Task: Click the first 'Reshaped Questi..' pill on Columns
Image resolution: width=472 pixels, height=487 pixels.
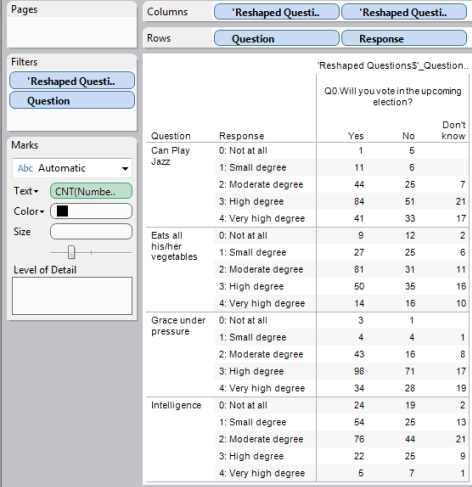Action: click(276, 12)
